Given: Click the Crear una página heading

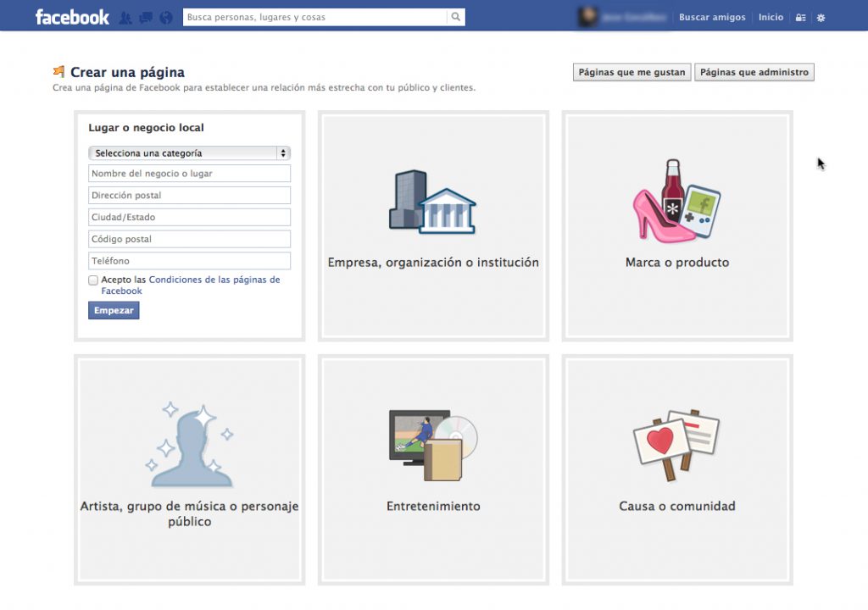Looking at the screenshot, I should [127, 72].
